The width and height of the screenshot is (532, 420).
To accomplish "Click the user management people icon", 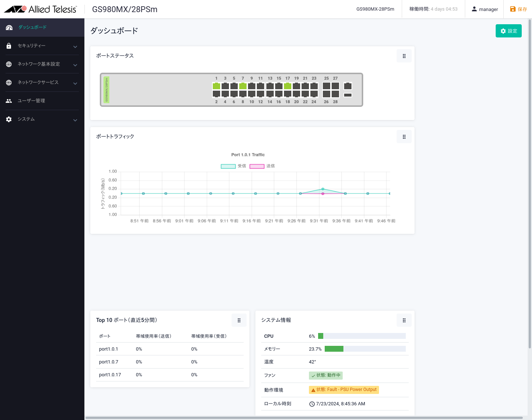I will pos(9,101).
